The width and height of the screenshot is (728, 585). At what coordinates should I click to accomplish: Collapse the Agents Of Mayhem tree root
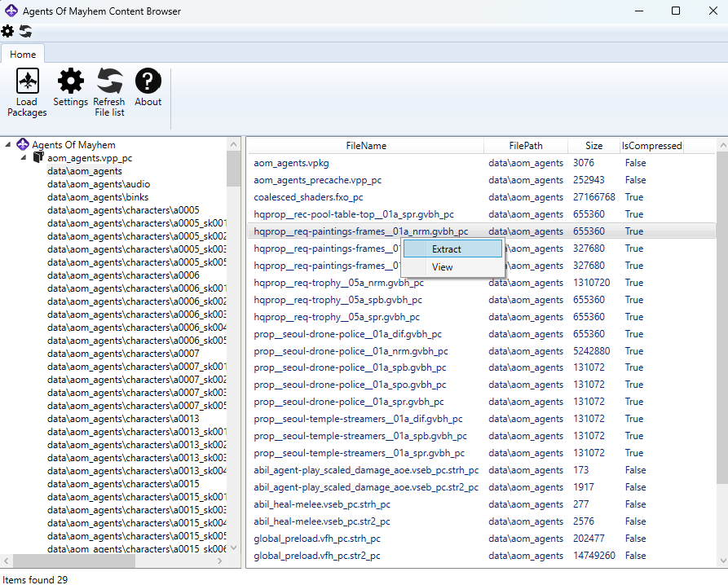point(8,145)
